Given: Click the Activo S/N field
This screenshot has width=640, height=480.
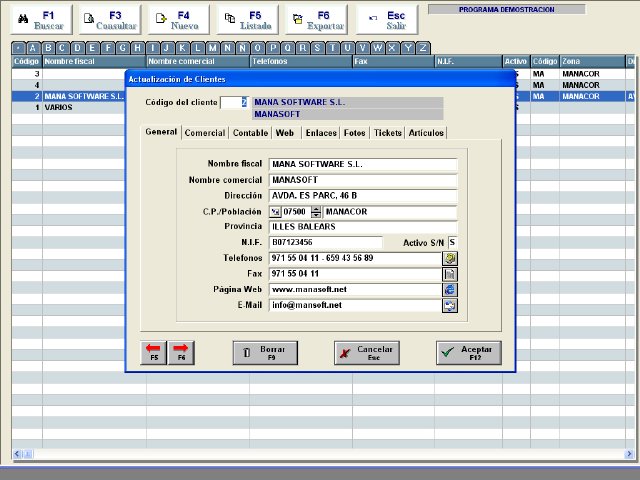Looking at the screenshot, I should 452,242.
